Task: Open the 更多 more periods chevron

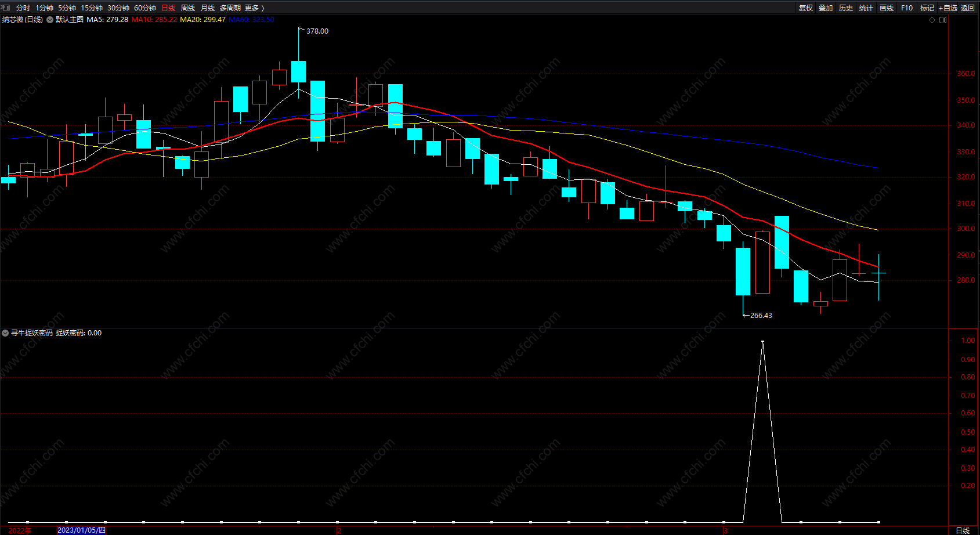Action: tap(262, 8)
